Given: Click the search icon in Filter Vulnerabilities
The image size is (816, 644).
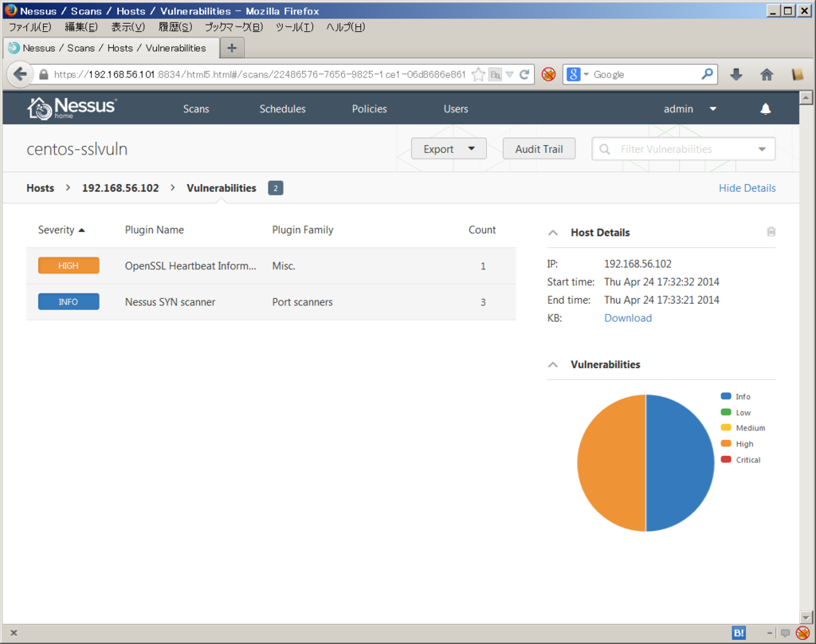Looking at the screenshot, I should coord(604,149).
